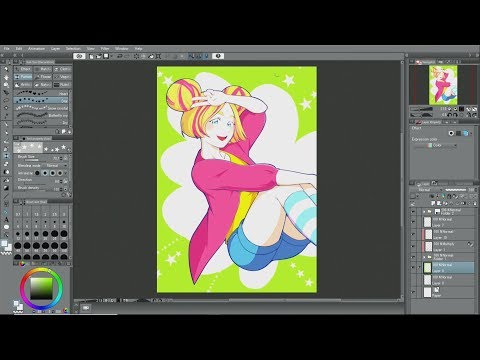
Task: Click the New layer folder icon
Action: [444, 203]
